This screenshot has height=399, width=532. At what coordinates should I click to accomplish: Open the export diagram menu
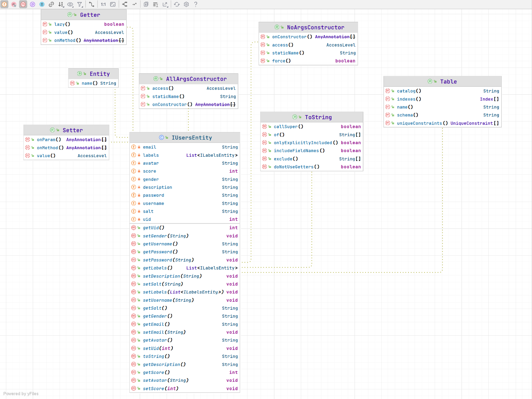[x=165, y=4]
